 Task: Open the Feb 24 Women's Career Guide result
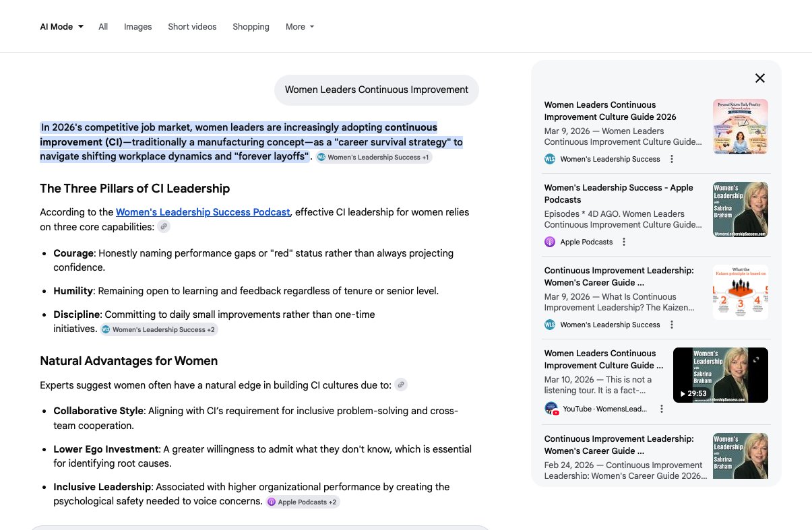[x=619, y=445]
